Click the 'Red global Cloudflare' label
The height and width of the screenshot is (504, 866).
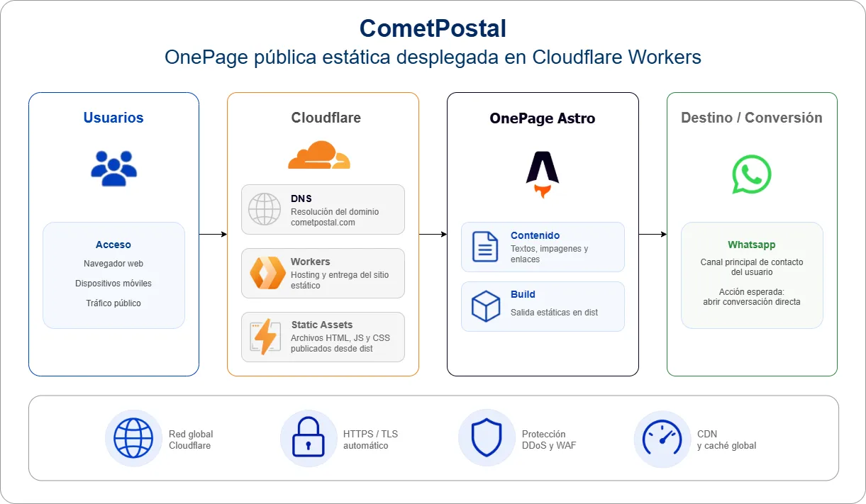(191, 440)
